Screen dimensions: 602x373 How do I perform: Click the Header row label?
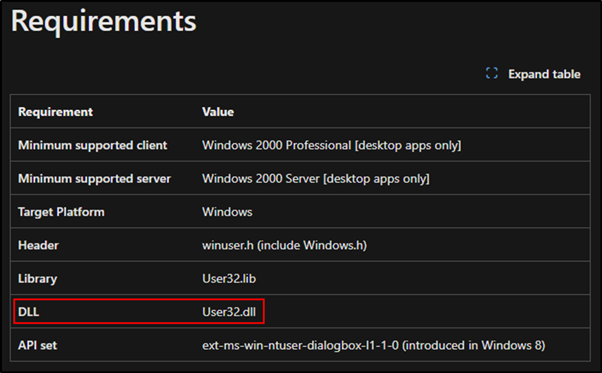38,245
